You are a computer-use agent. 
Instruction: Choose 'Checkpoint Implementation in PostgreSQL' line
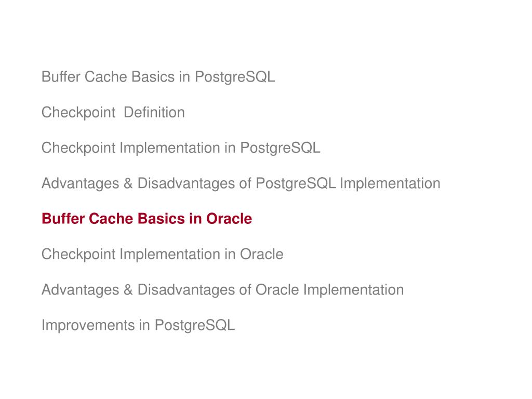coord(181,148)
